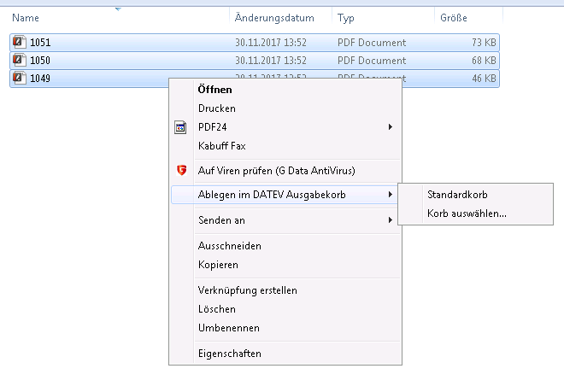Click the PDF icon of file 1049
This screenshot has width=564, height=392.
20,79
